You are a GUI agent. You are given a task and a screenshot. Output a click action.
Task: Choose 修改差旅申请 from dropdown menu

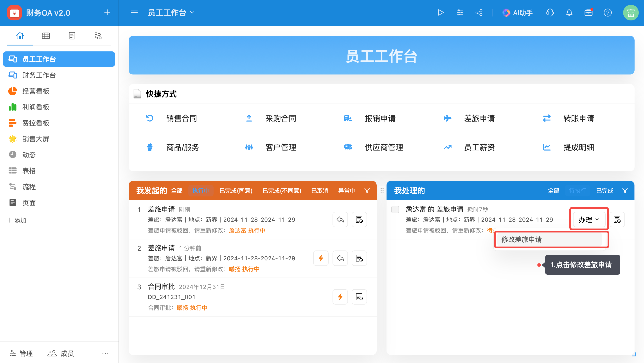[x=549, y=240]
